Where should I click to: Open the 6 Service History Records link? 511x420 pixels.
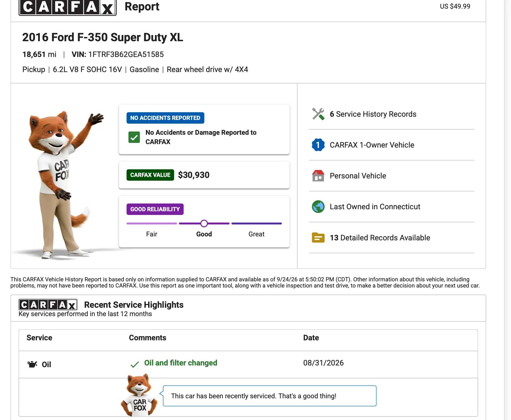pos(373,114)
